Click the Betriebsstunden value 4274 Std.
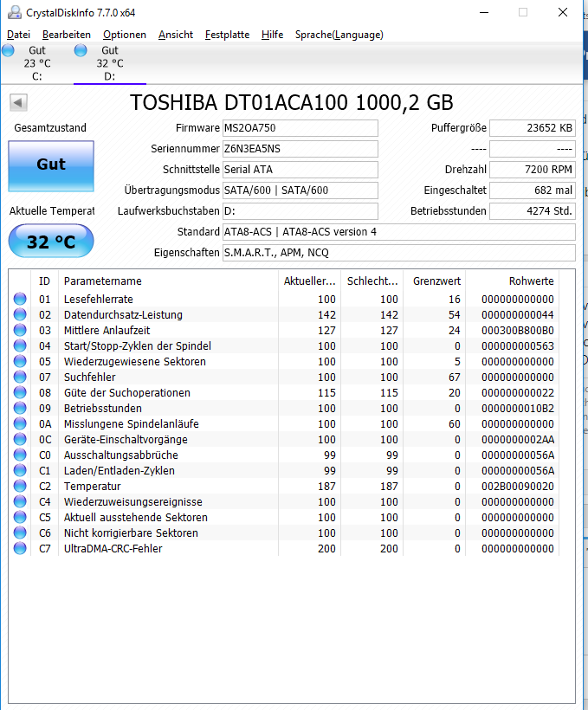 click(x=533, y=211)
